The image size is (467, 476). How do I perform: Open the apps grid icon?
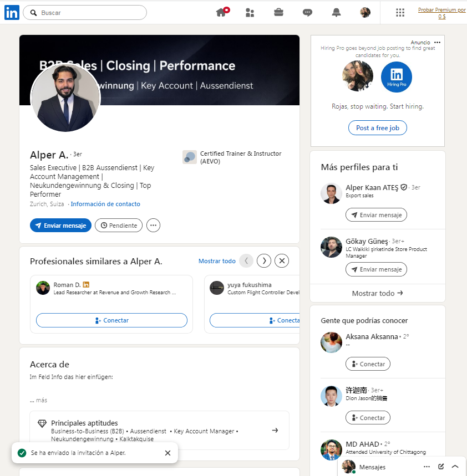coord(400,12)
